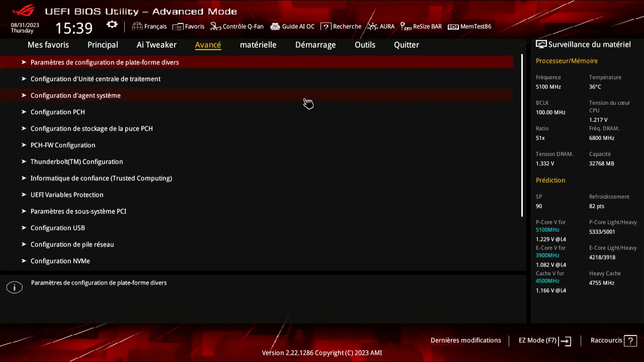Click the EZ Mode exit arrow icon
The width and height of the screenshot is (644, 362).
[565, 341]
